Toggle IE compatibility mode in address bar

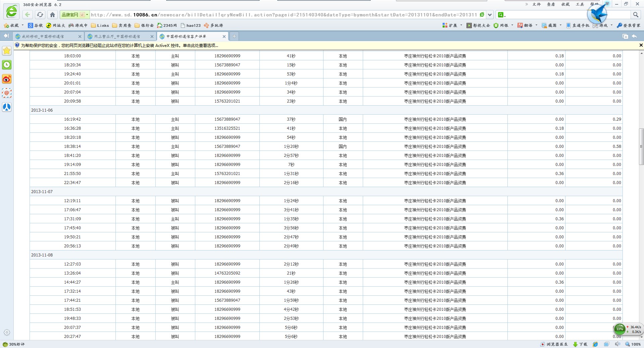tap(482, 15)
